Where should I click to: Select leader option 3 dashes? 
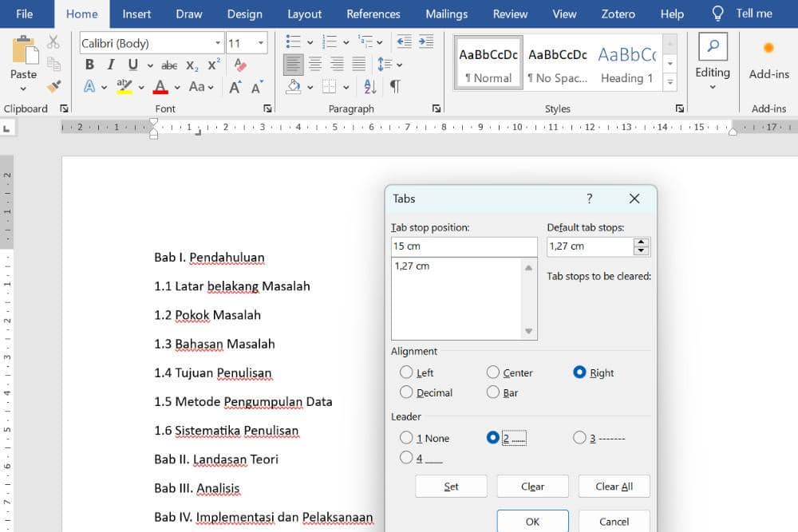tap(579, 438)
